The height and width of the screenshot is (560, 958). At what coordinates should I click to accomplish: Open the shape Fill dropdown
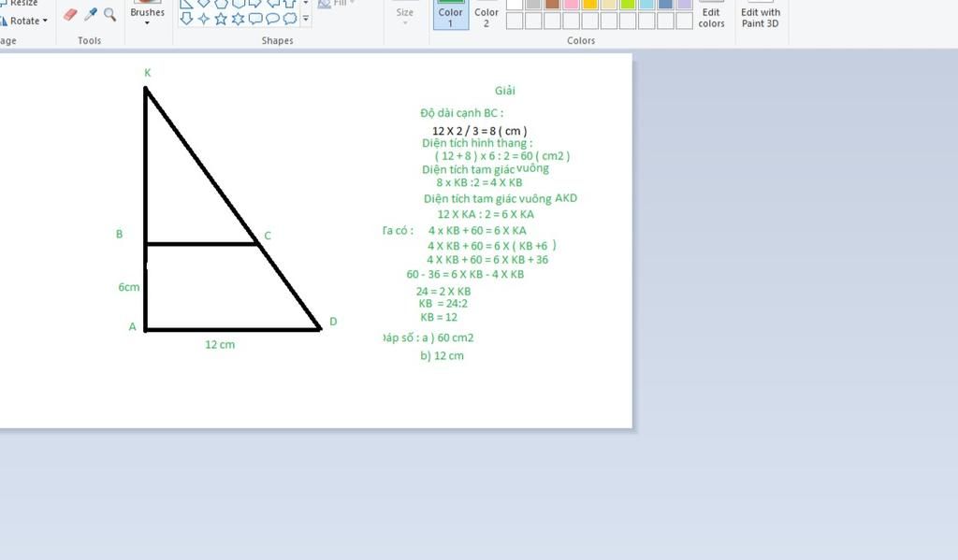coord(336,3)
